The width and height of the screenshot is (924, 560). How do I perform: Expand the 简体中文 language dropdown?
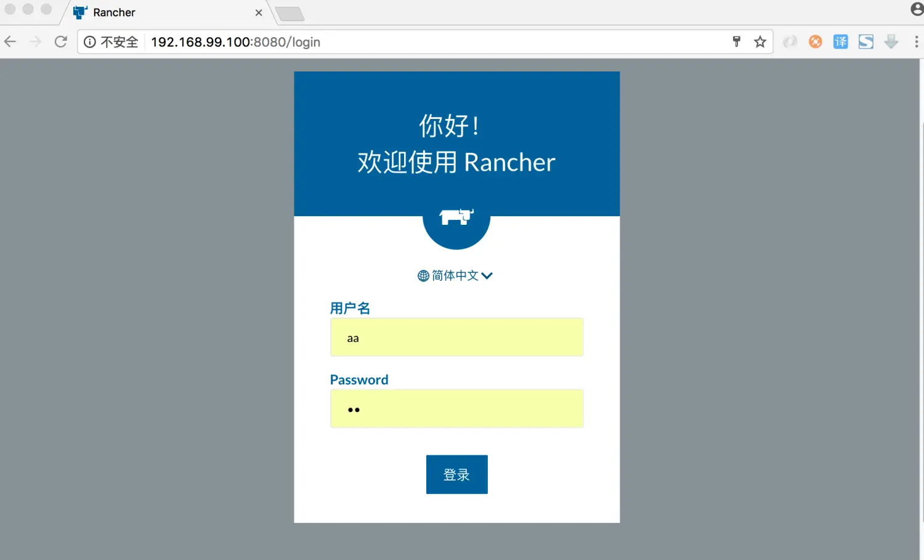[455, 275]
